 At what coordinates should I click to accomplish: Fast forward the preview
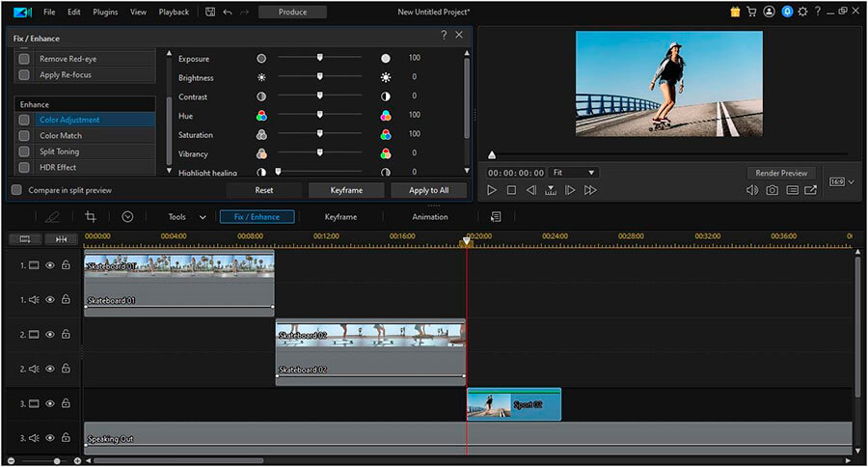pyautogui.click(x=590, y=190)
